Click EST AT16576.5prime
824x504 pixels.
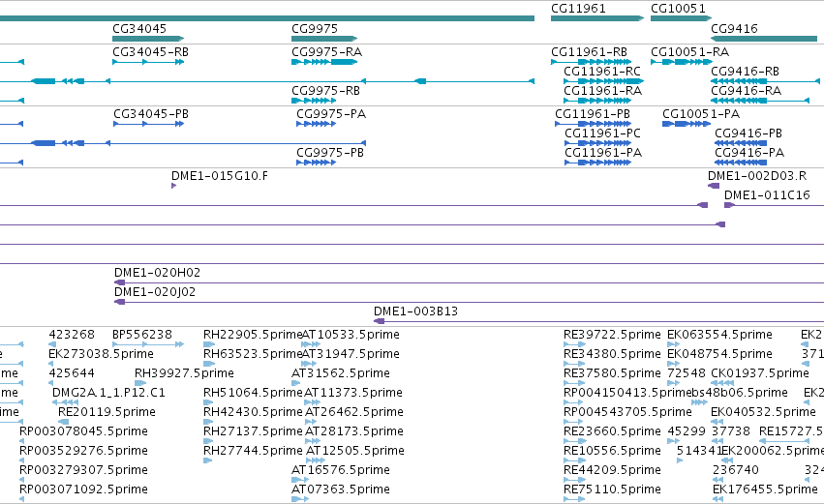(x=341, y=470)
